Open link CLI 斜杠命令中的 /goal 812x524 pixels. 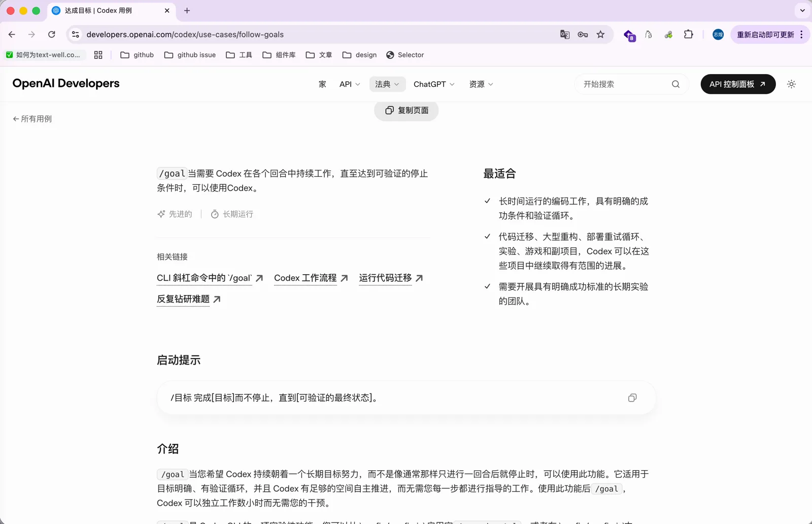[x=210, y=278]
